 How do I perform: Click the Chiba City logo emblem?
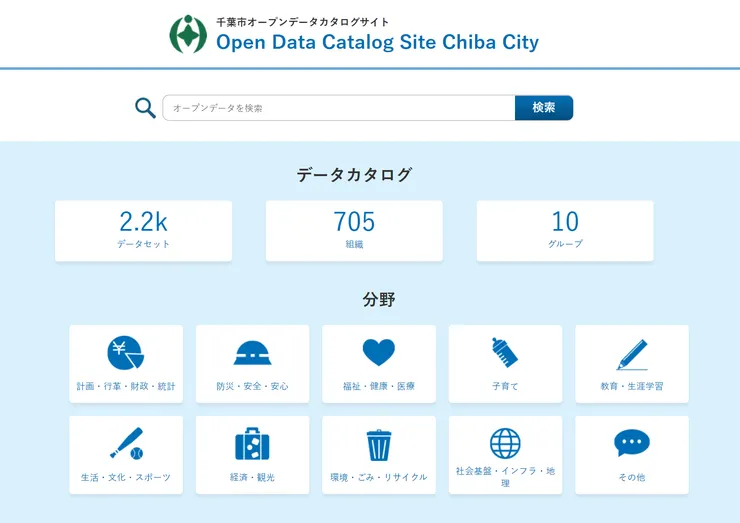pos(188,34)
